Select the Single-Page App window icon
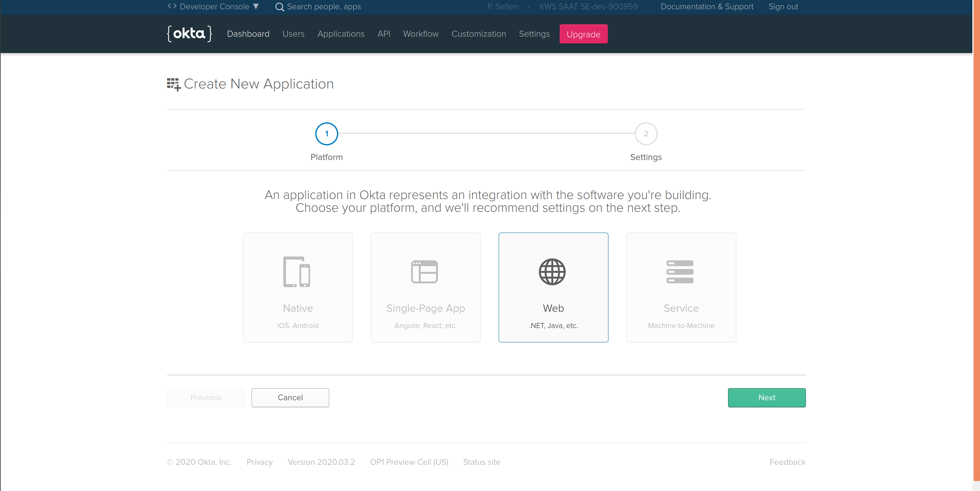This screenshot has height=491, width=980. point(425,272)
